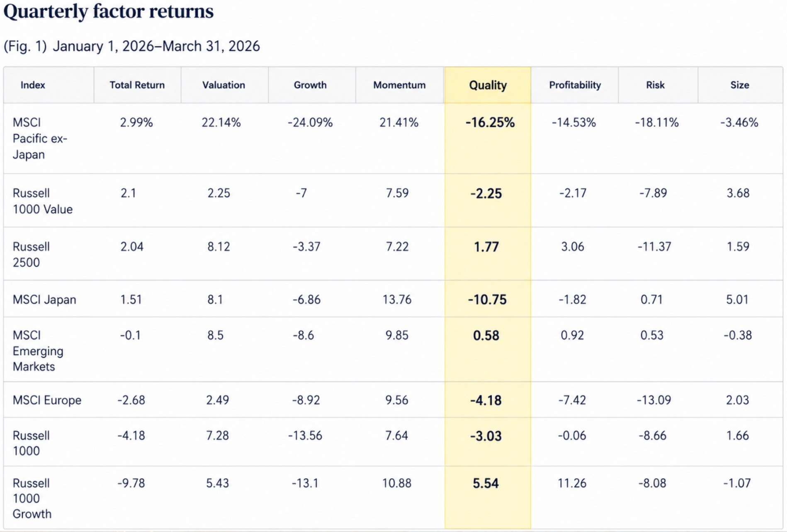
Task: Click the highlighted -16.25% Quality cell
Action: [x=490, y=123]
